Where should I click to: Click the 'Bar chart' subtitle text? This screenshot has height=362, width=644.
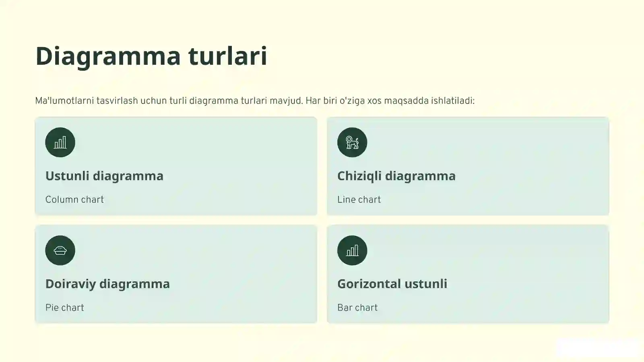(357, 308)
